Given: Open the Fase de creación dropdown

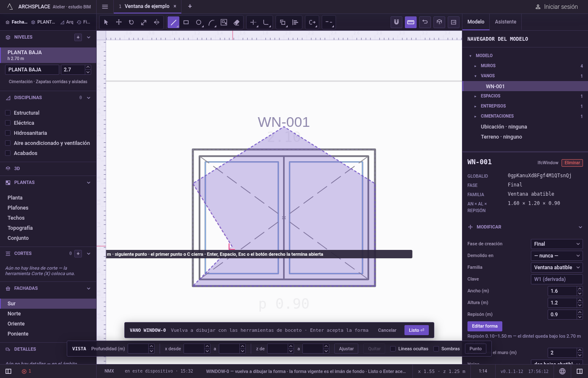Looking at the screenshot, I should point(557,244).
